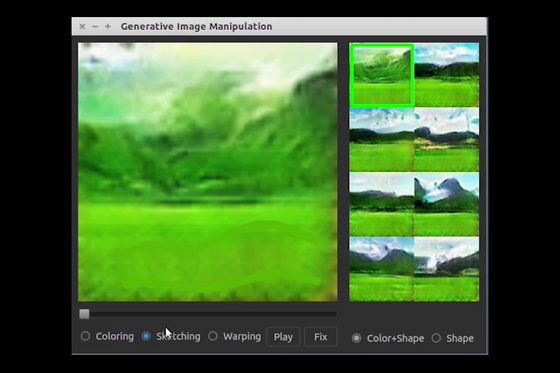Select the Coloring radio button

pyautogui.click(x=85, y=336)
